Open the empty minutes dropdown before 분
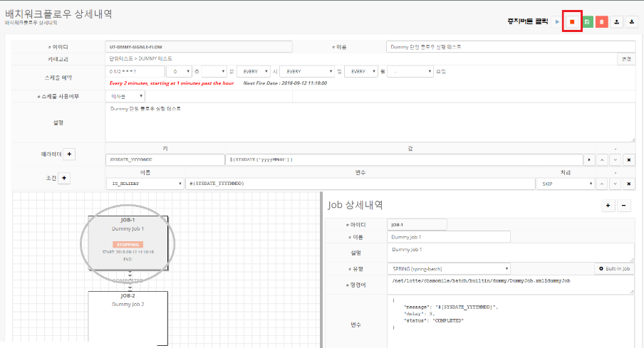 pyautogui.click(x=214, y=71)
